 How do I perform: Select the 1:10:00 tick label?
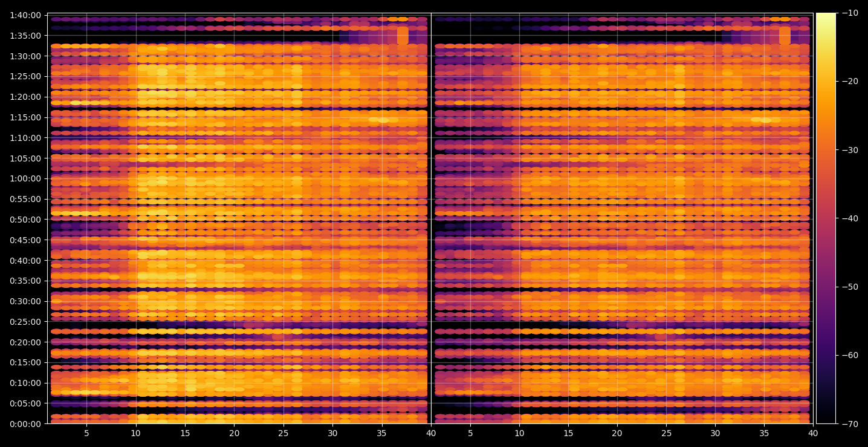25,137
